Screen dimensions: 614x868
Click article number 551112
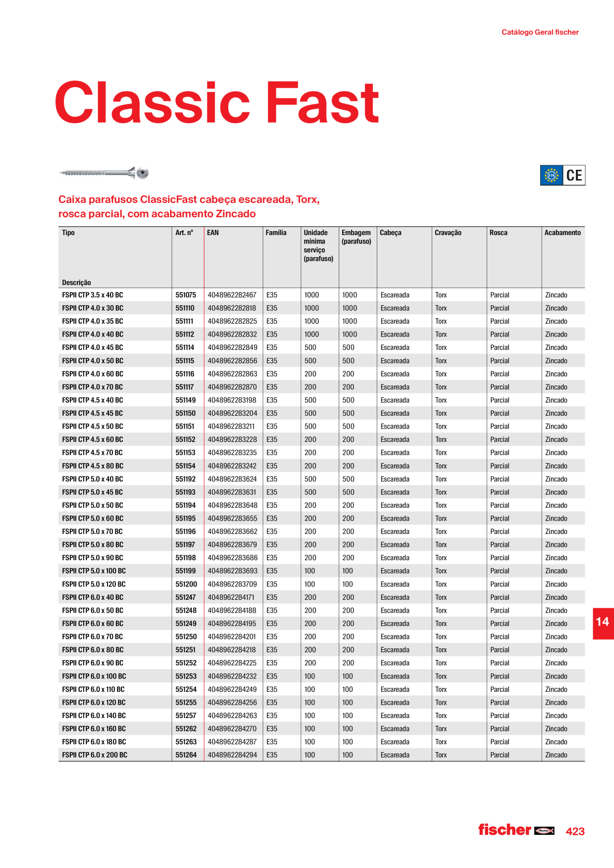click(x=185, y=335)
